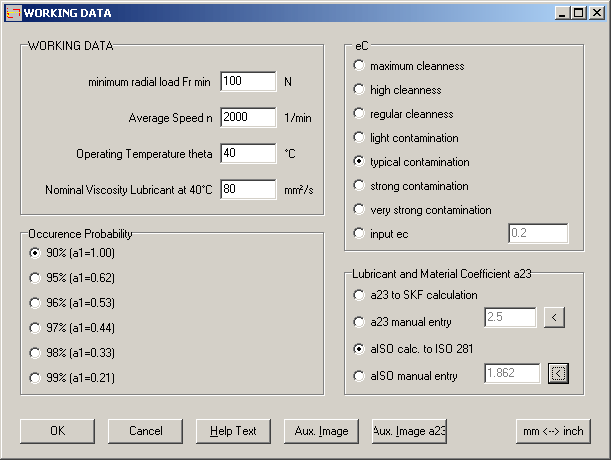Choose maximum cleanness option
Image resolution: width=611 pixels, height=460 pixels.
coord(359,66)
